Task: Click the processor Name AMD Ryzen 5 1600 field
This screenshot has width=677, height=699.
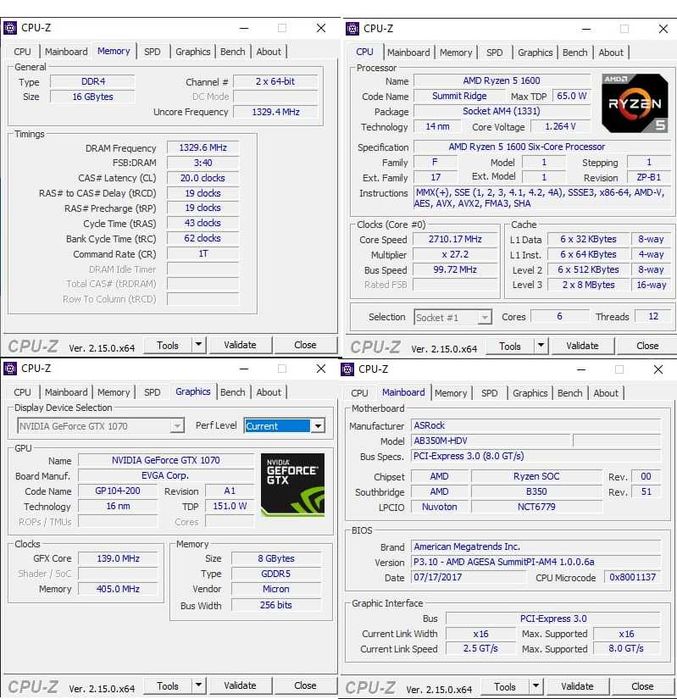Action: click(501, 81)
